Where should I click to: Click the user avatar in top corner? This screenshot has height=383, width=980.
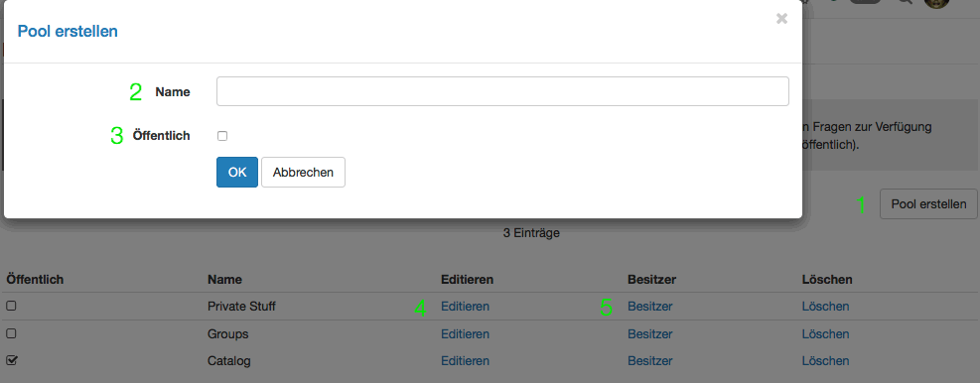[x=937, y=3]
